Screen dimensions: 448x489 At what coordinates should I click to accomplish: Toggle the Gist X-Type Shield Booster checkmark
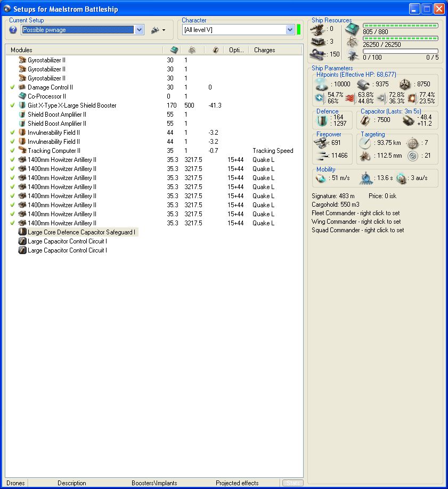[x=12, y=105]
